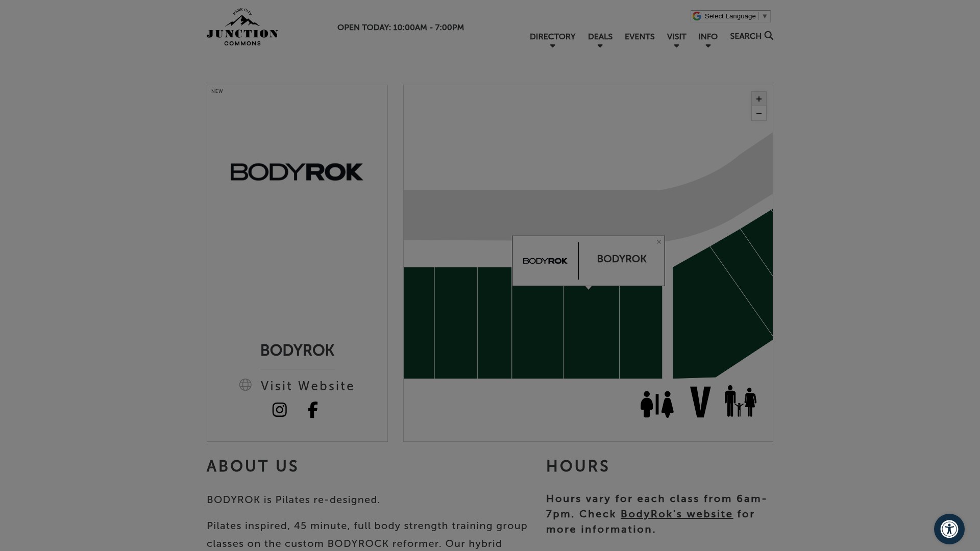Click the ABOUT US heading

pos(252,466)
